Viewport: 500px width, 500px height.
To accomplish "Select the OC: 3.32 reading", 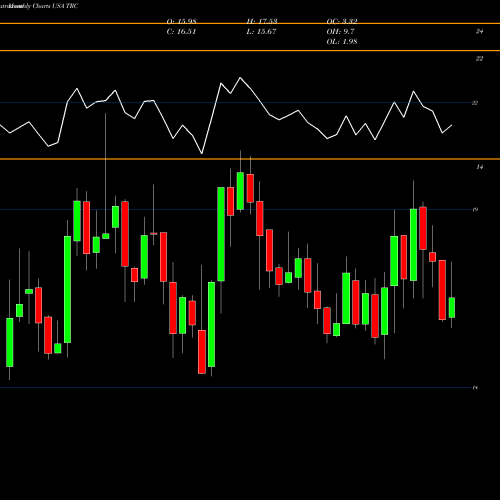I will pos(342,21).
